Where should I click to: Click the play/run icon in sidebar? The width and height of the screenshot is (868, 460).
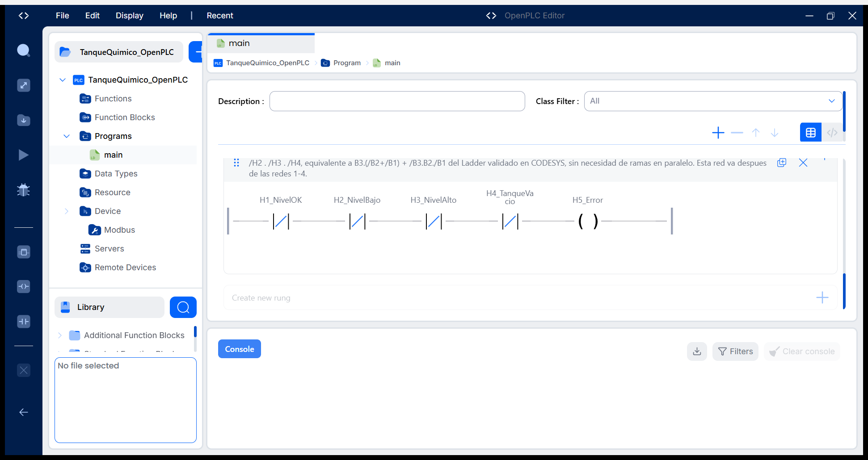click(x=24, y=155)
